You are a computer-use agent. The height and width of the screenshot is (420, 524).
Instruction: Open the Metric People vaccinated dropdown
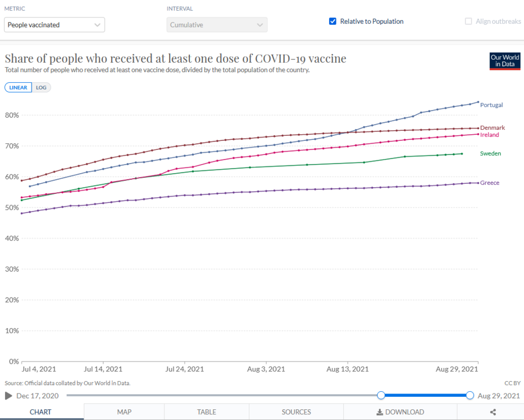55,25
